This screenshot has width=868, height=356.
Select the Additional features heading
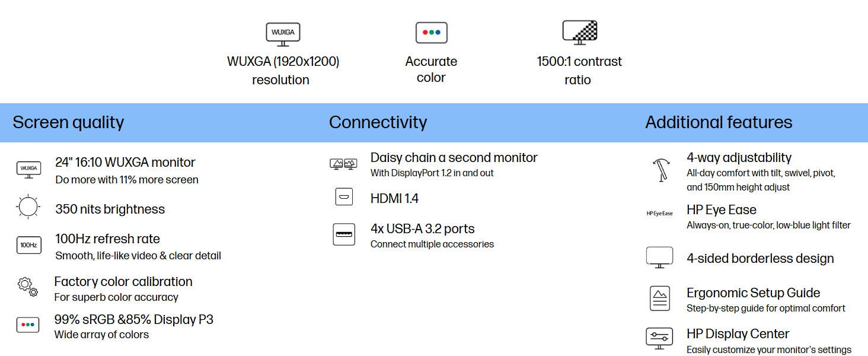pos(719,122)
